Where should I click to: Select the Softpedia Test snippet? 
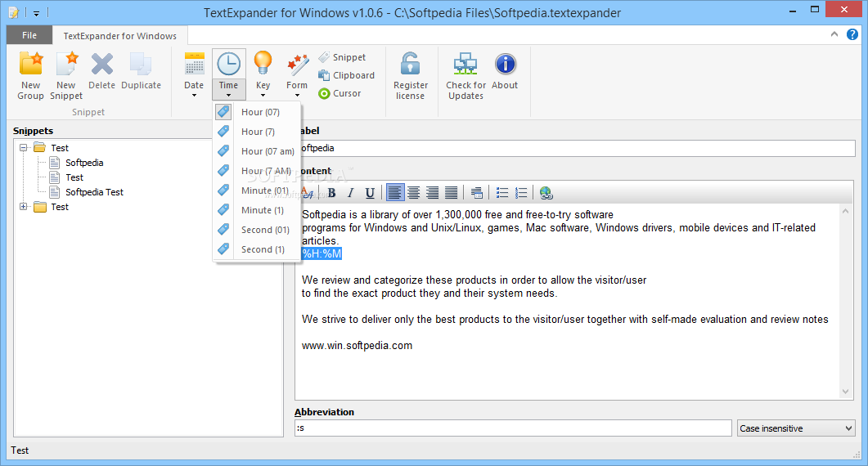(x=94, y=192)
